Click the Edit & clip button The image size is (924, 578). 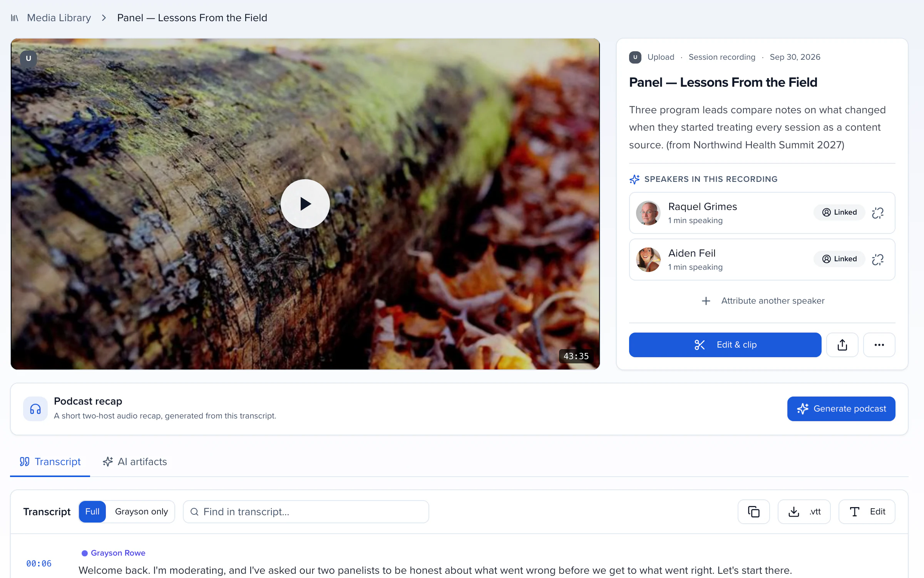click(x=725, y=345)
